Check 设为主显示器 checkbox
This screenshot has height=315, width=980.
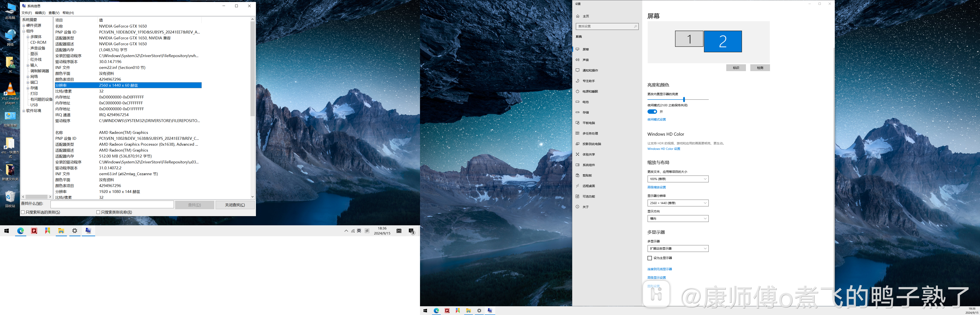coord(649,258)
